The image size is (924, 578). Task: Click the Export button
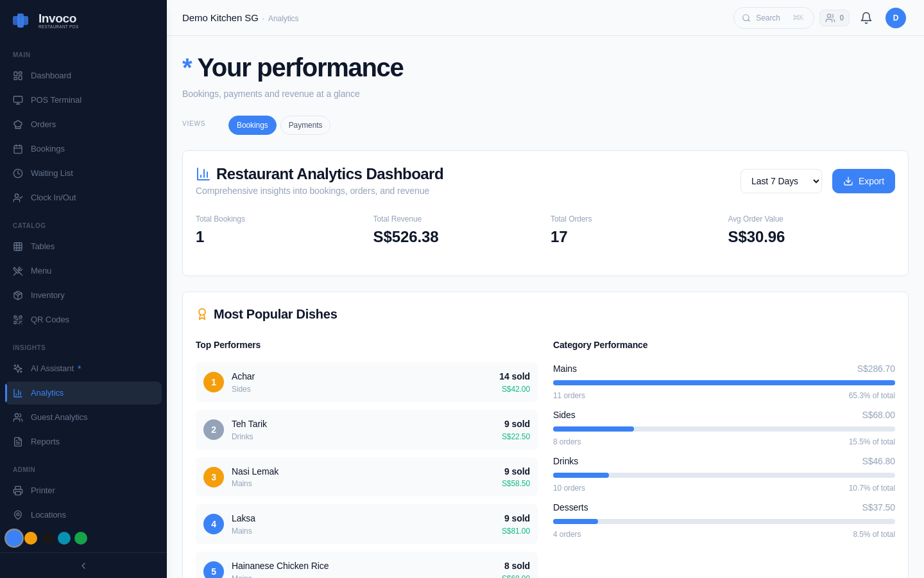tap(863, 181)
